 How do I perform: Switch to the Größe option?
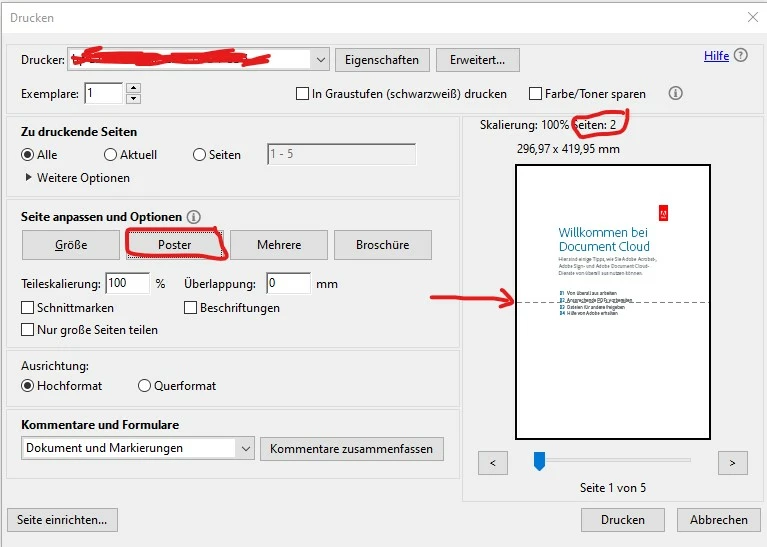click(71, 245)
